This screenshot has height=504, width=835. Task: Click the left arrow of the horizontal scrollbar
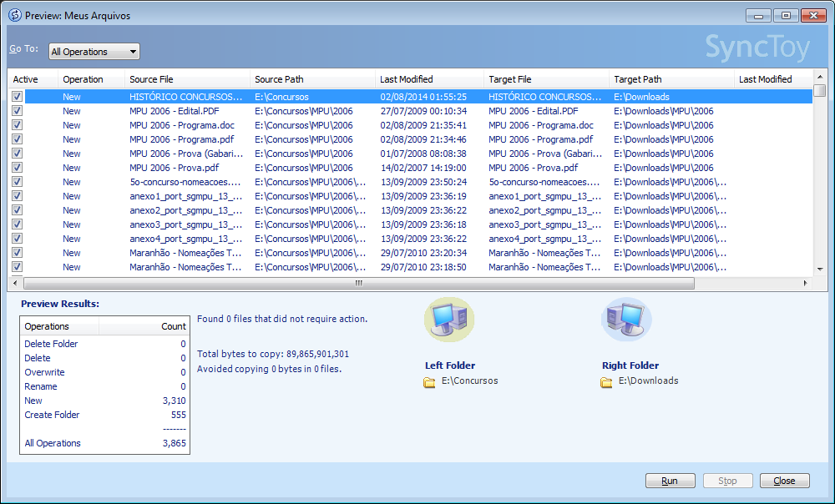(x=15, y=283)
